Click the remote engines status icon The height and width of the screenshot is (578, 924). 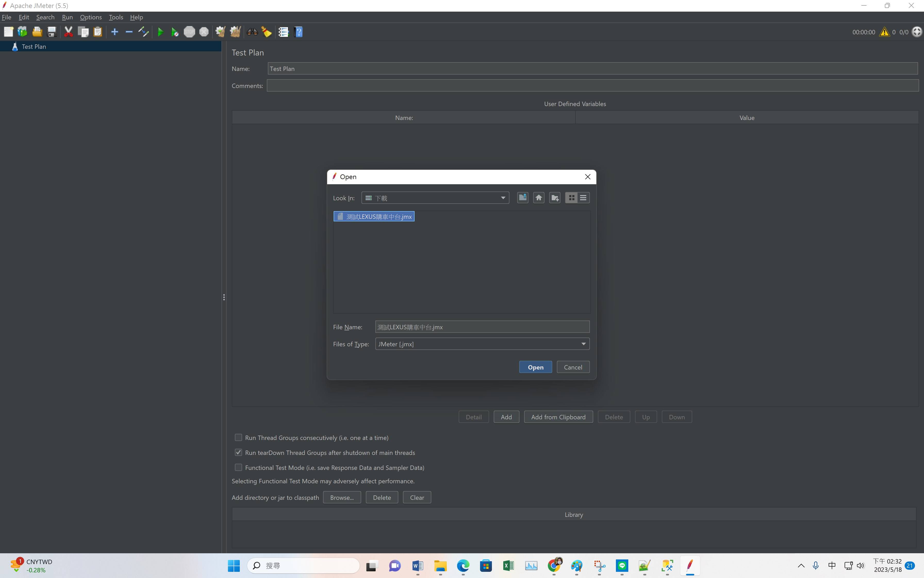click(x=917, y=32)
